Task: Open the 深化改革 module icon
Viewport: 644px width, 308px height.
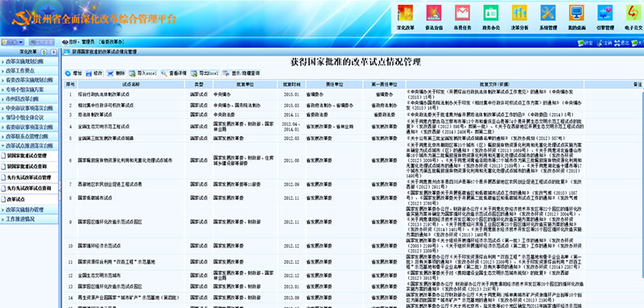Action: click(x=405, y=13)
